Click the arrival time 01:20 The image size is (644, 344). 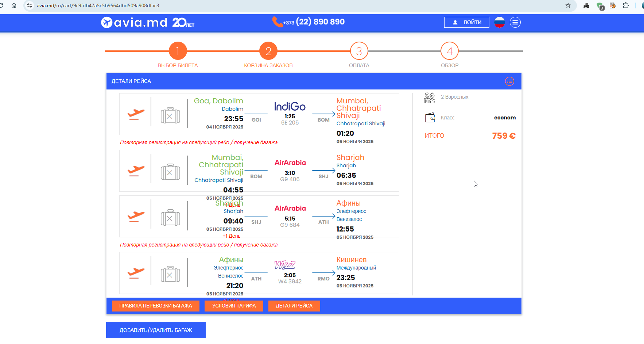345,133
